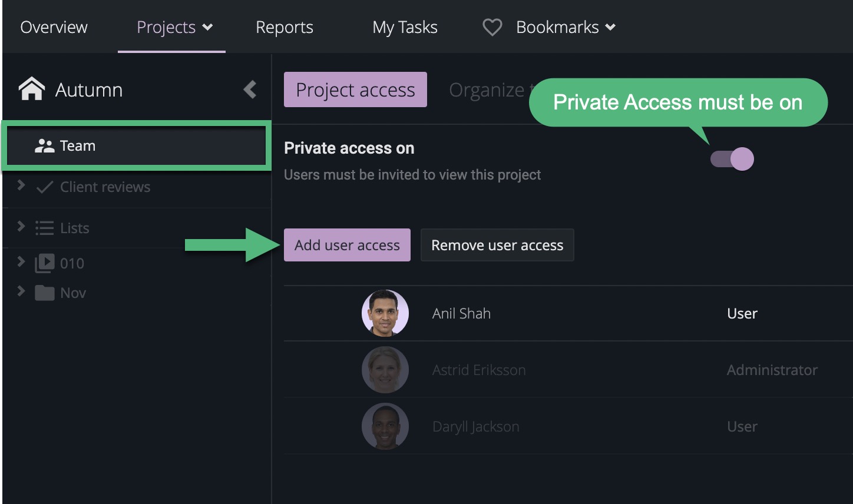
Task: Click Daryll Jackson's profile thumbnail
Action: pos(385,426)
